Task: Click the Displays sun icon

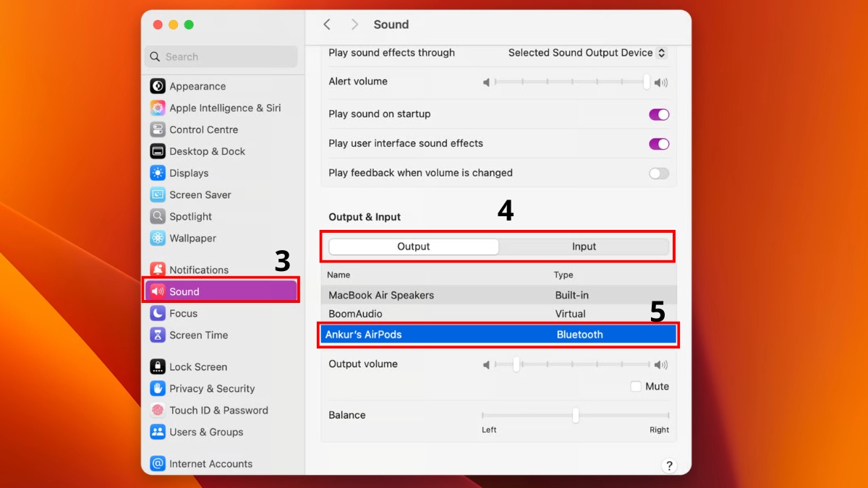Action: coord(158,173)
